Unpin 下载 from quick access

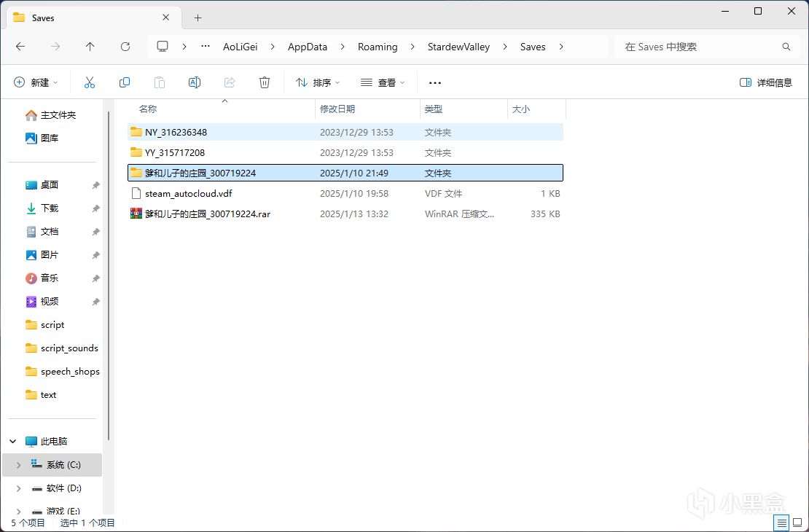pyautogui.click(x=95, y=208)
